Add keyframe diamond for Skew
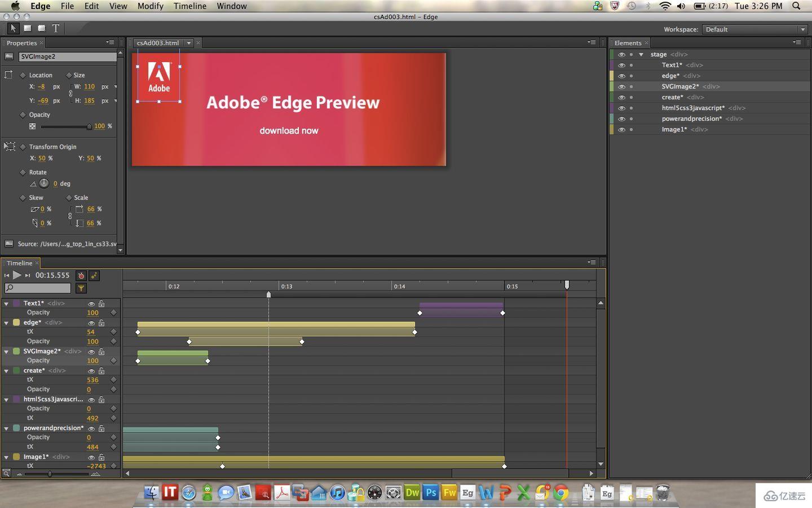The image size is (812, 508). [x=23, y=198]
